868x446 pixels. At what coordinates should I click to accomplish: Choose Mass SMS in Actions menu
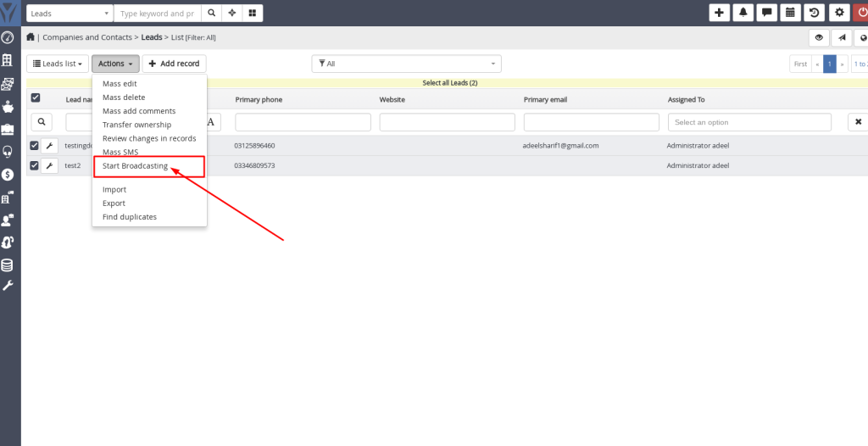pos(120,152)
